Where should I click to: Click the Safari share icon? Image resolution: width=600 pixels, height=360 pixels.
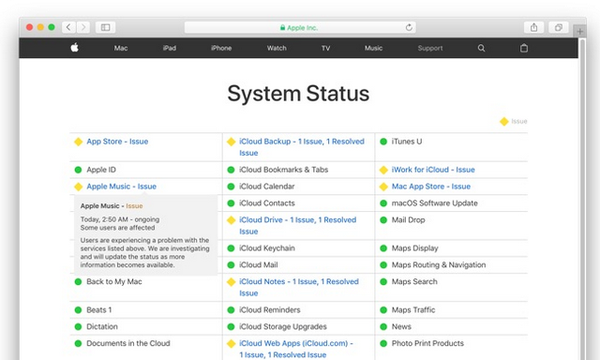[x=534, y=27]
